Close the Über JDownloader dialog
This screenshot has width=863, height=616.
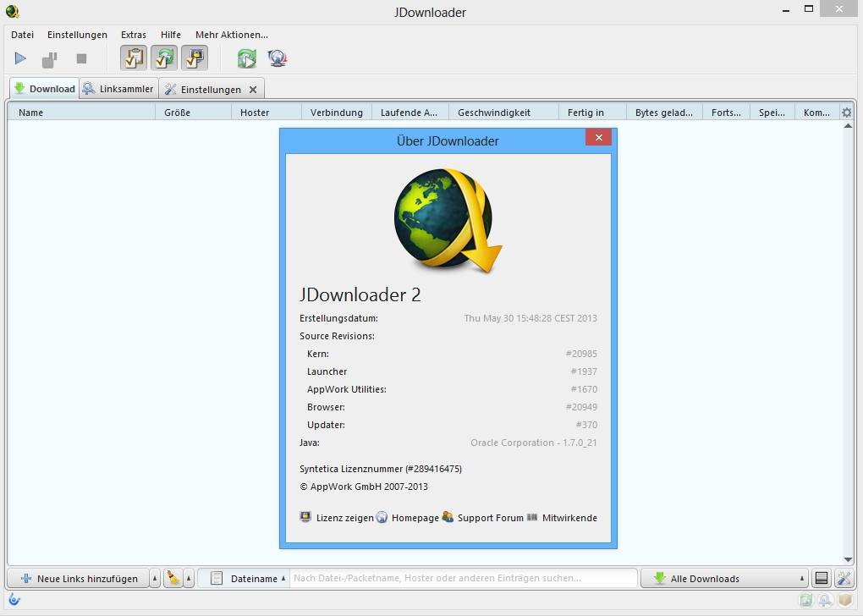(x=599, y=137)
